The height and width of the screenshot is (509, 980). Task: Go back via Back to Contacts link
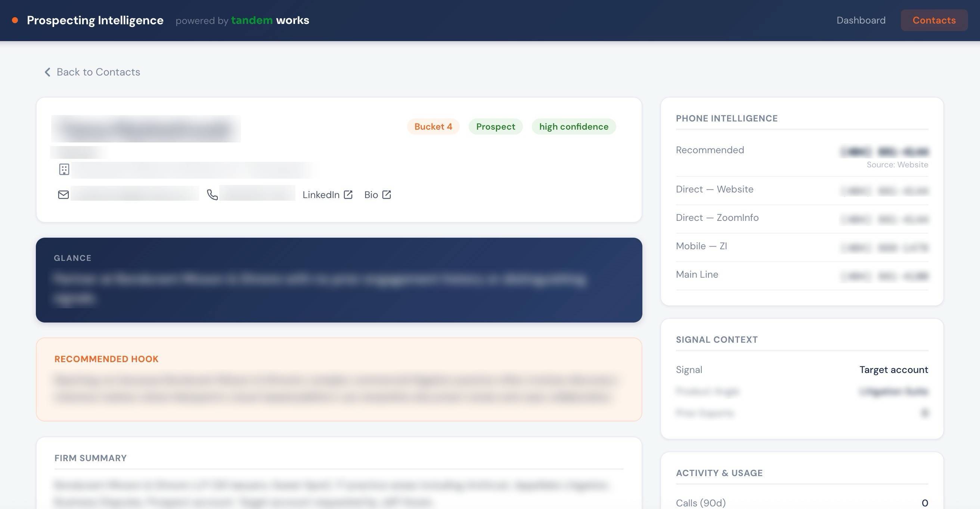[x=98, y=72]
